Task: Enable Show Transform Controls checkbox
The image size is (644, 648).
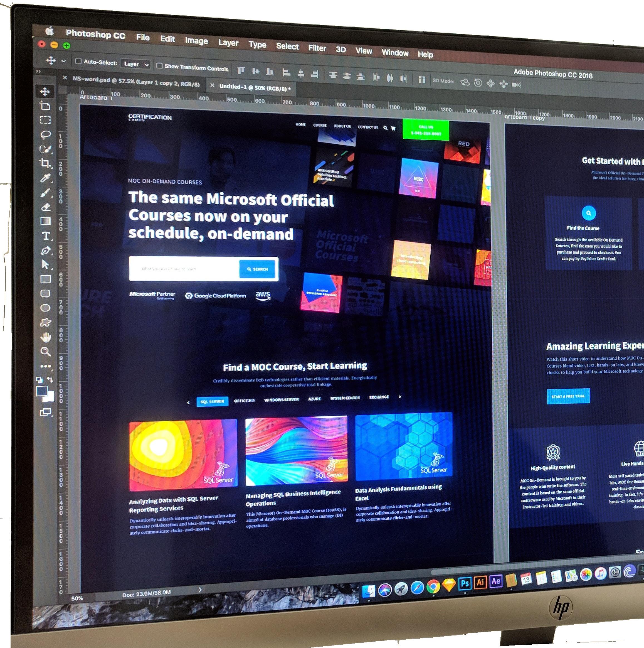Action: click(x=160, y=66)
